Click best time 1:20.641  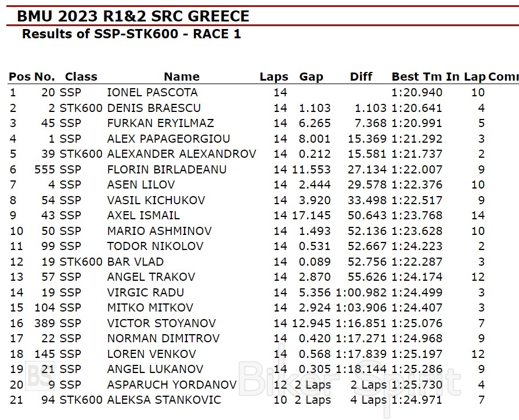417,108
